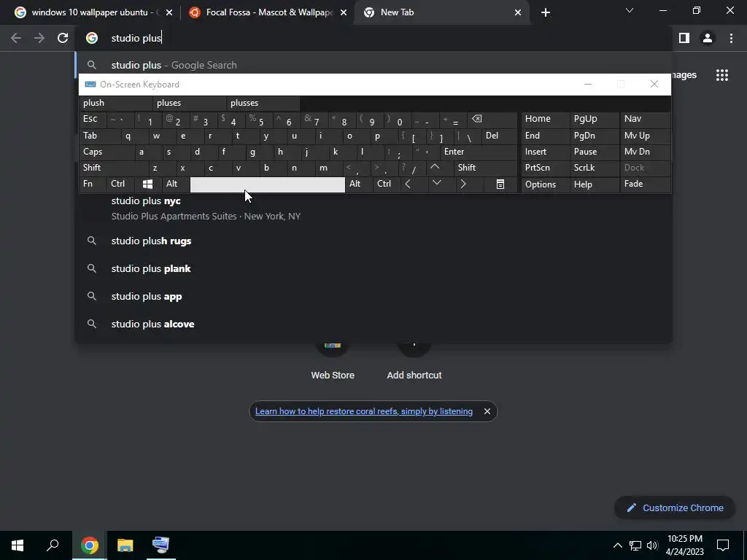Click the Help key on keyboard
This screenshot has height=560, width=747.
595,184
